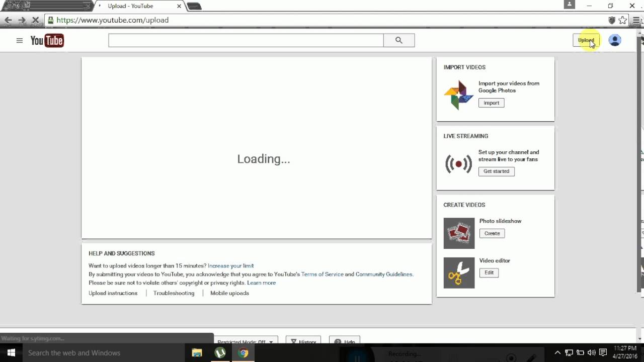Image resolution: width=644 pixels, height=362 pixels.
Task: Click the Import button
Action: point(492,103)
